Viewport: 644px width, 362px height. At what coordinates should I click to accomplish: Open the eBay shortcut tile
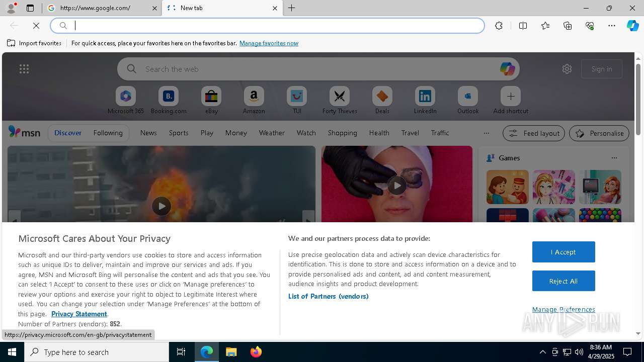point(211,101)
